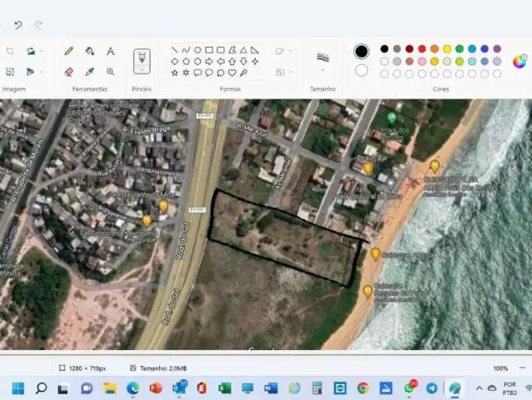Image resolution: width=532 pixels, height=400 pixels.
Task: Select the five-point star shape
Action: 175,72
